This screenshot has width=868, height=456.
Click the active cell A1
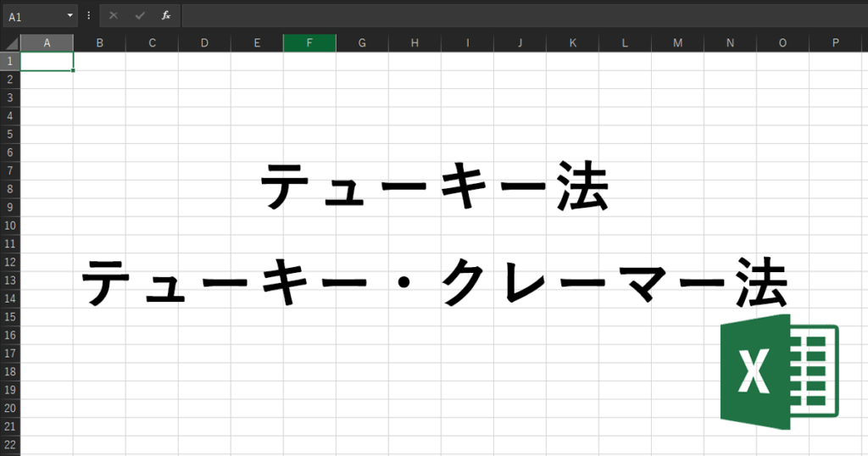tap(47, 62)
